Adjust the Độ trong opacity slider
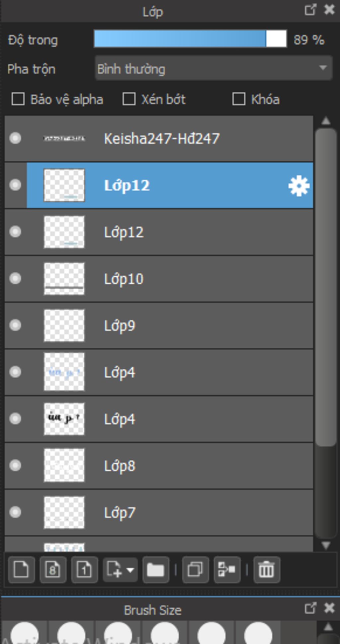The width and height of the screenshot is (340, 644). click(x=190, y=39)
